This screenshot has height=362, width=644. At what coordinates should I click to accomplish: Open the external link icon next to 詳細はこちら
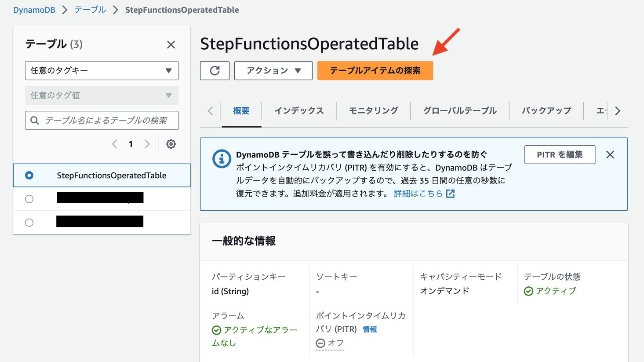click(449, 193)
